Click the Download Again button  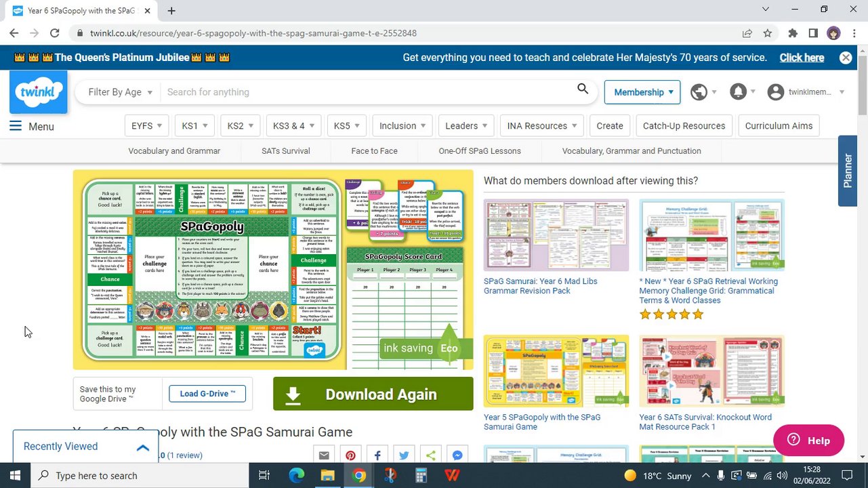click(373, 394)
